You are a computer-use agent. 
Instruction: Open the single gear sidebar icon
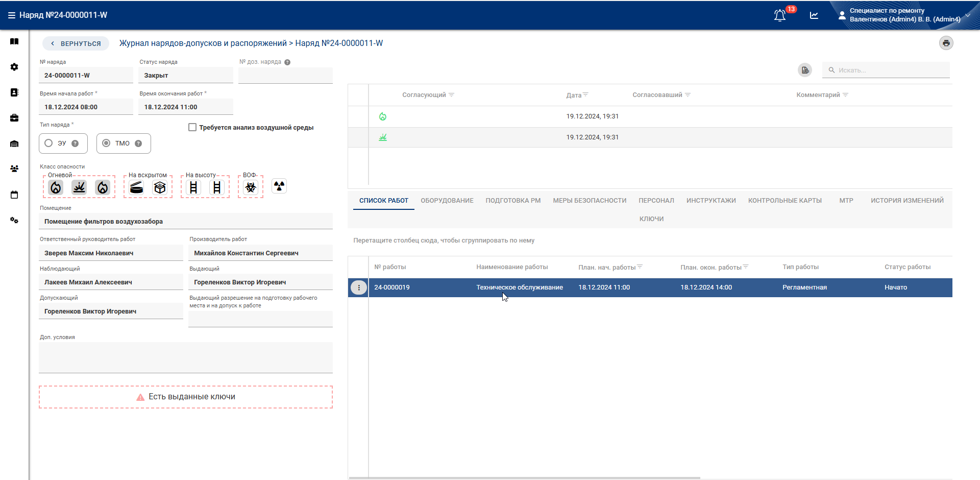(14, 67)
